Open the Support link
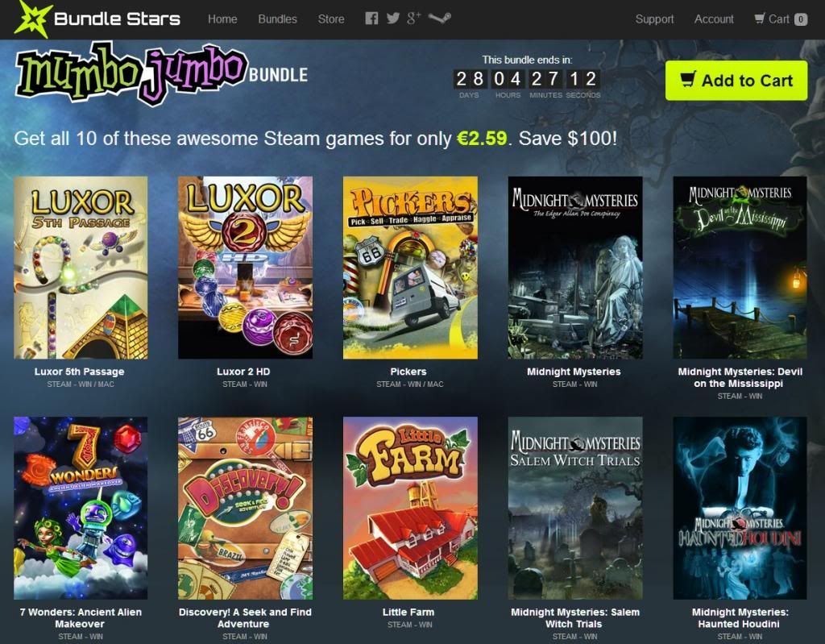The image size is (825, 644). (654, 19)
